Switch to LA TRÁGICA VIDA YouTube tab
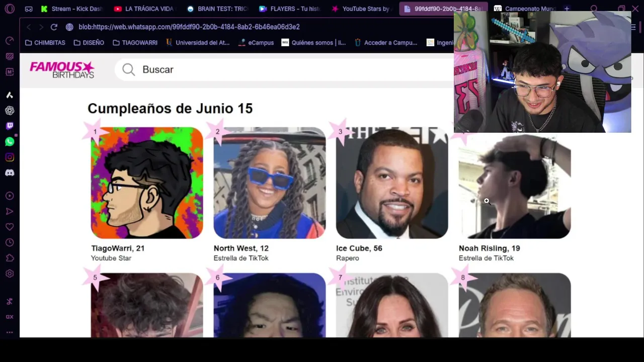Screen dimensions: 644x362 [x=144, y=9]
